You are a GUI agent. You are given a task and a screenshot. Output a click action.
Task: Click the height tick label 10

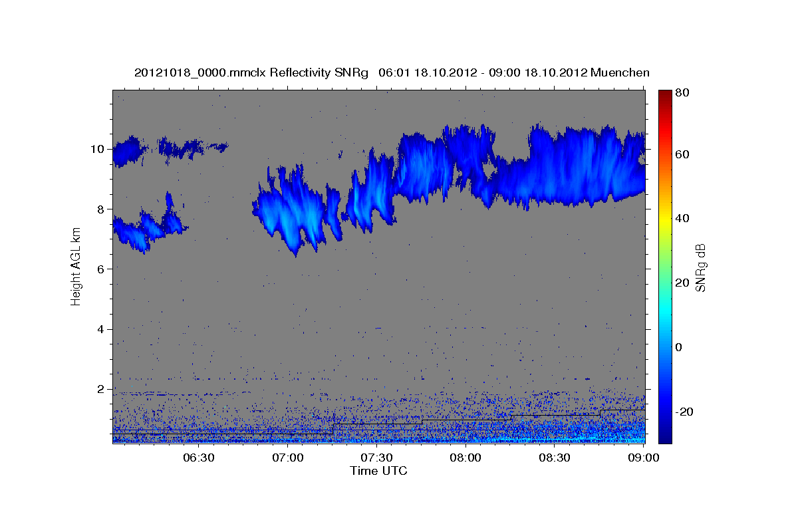pyautogui.click(x=97, y=149)
